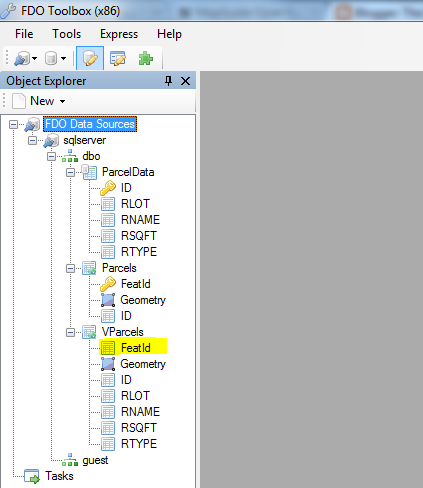Select the Tasks tree item label
This screenshot has width=423, height=488.
(59, 476)
